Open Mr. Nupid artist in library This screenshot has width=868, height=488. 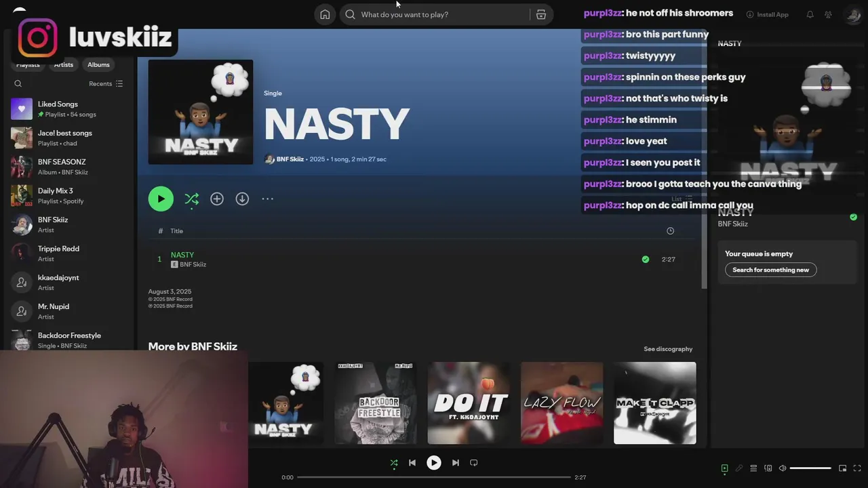(x=68, y=311)
